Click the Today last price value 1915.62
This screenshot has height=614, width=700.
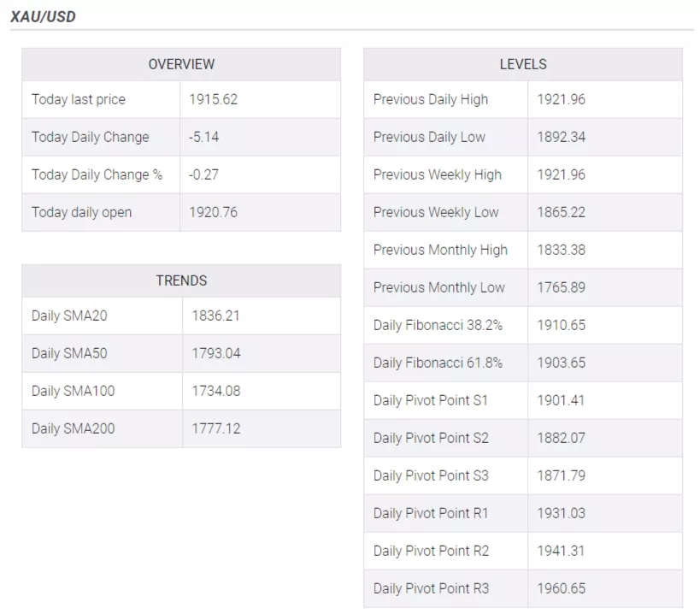(213, 99)
